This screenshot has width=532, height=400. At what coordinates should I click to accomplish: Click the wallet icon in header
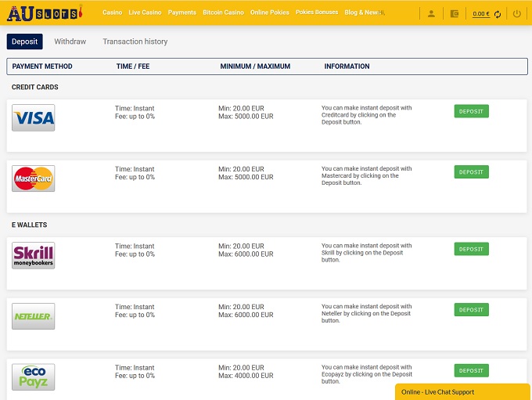coord(455,13)
